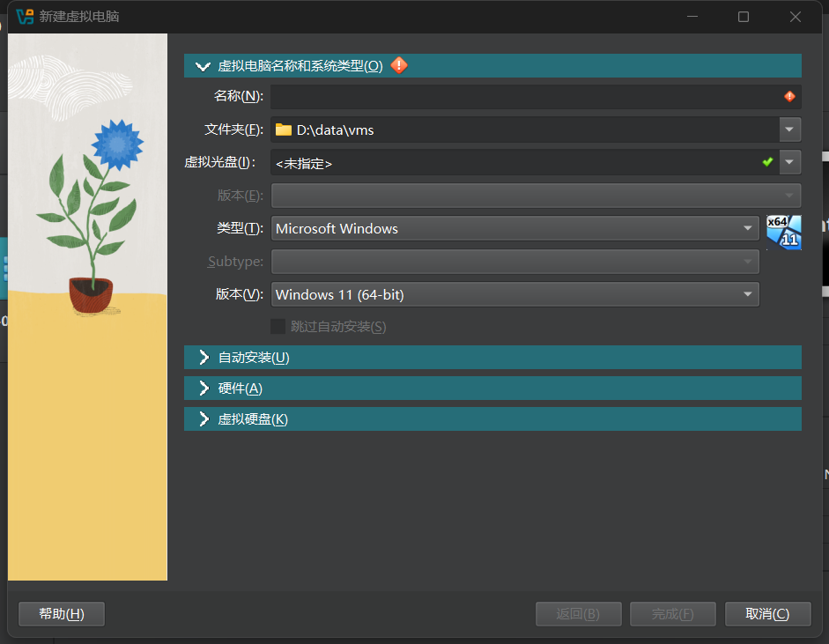Click the disabled Subtype dropdown
829x644 pixels.
515,262
